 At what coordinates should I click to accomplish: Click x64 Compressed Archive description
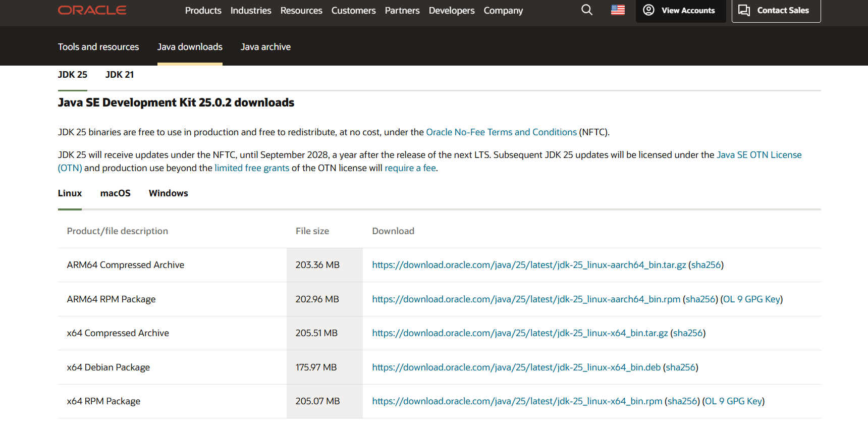tap(118, 333)
